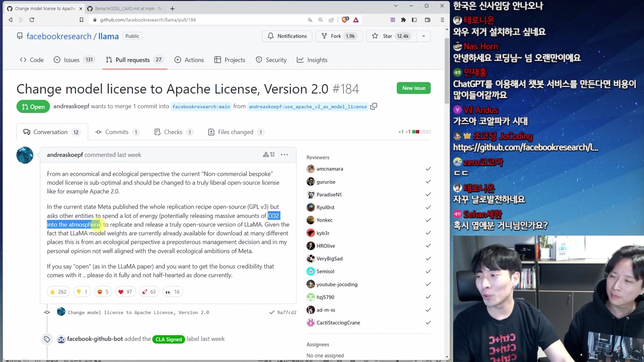Open reviewer amcnamara profile

(330, 169)
